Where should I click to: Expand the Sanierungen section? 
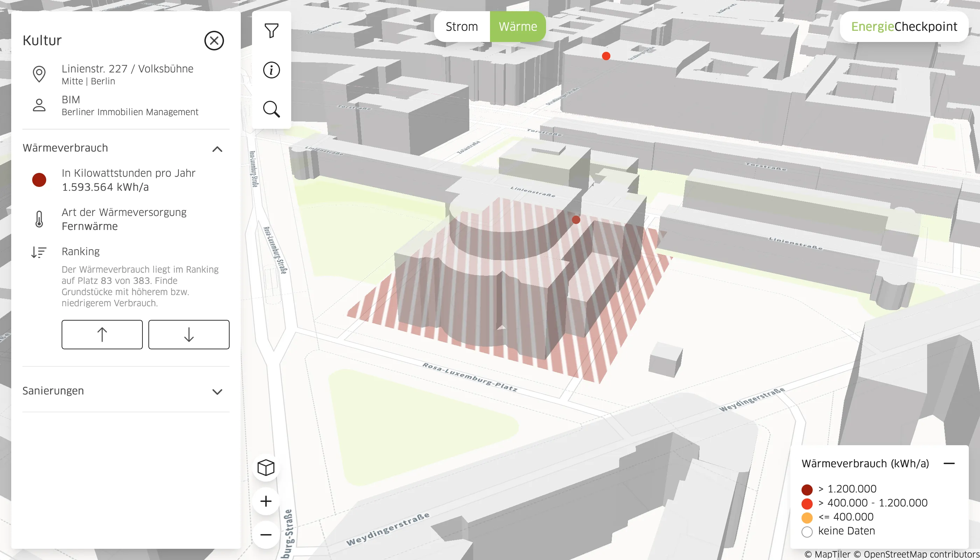tap(217, 391)
